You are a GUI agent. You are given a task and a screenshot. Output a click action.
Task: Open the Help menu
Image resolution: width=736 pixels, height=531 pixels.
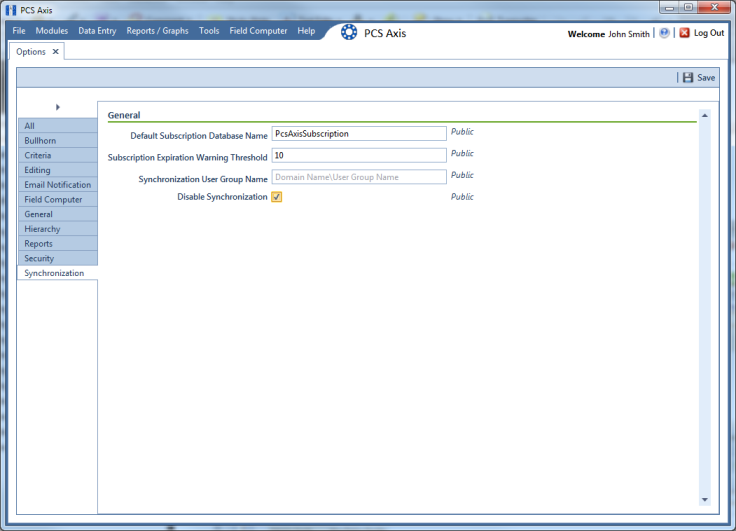tap(306, 31)
